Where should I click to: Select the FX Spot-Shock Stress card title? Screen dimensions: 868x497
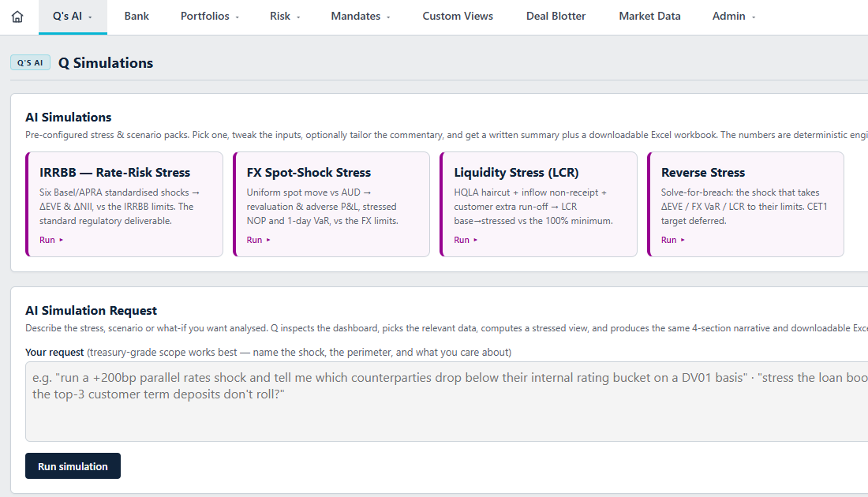[309, 173]
